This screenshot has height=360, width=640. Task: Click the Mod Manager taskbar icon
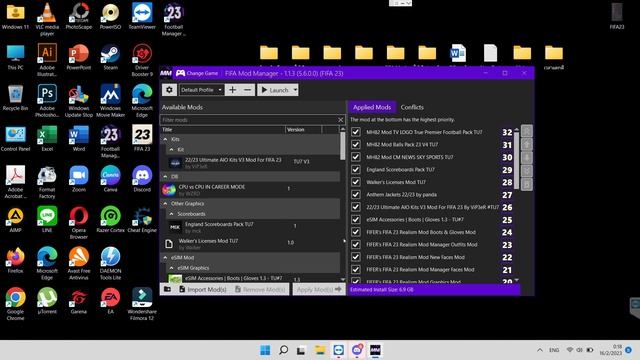[x=375, y=350]
